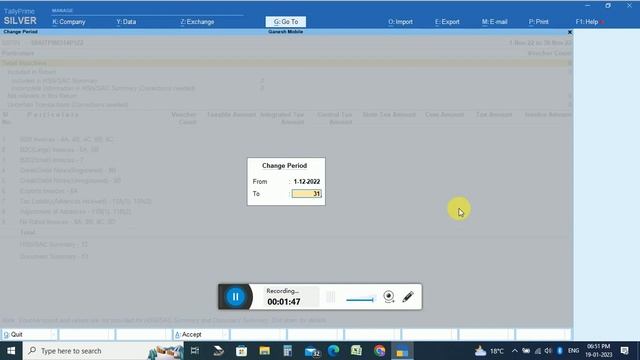Click the G: Go To button

(x=286, y=22)
